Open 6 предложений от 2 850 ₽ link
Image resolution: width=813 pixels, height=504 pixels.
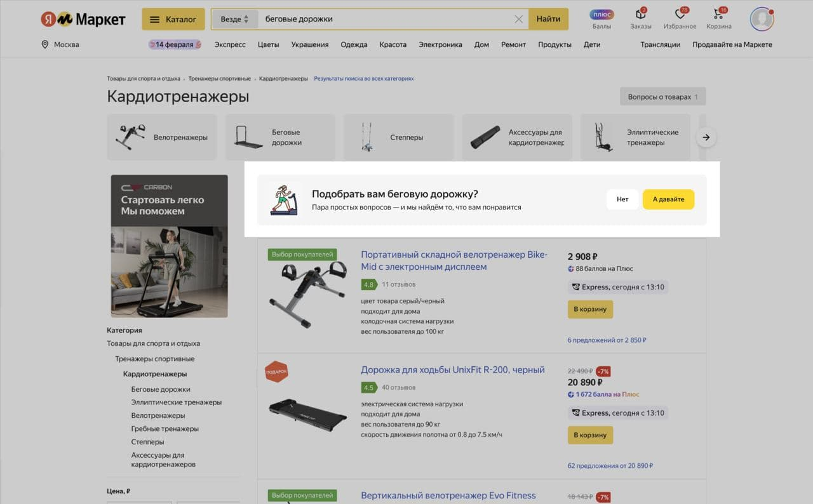click(x=607, y=340)
